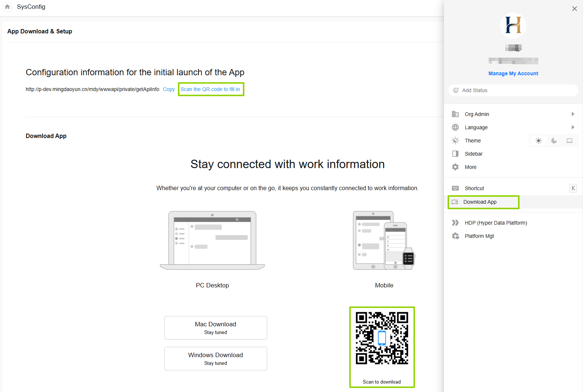Expand the Org Admin submenu arrow
This screenshot has width=583, height=392.
pyautogui.click(x=573, y=114)
